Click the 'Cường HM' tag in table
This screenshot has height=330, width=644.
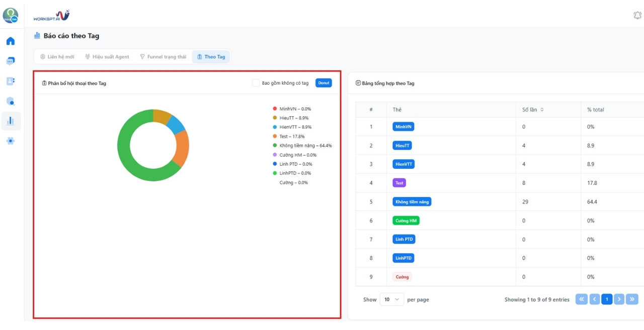pyautogui.click(x=406, y=221)
